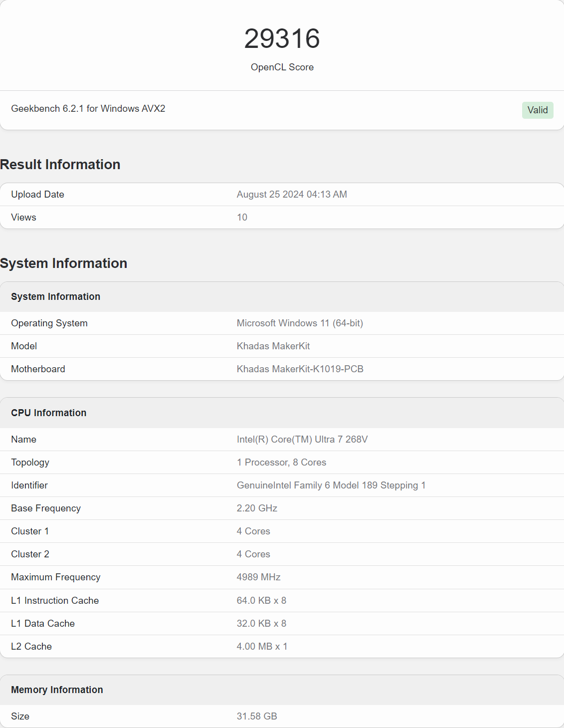
Task: Click the 2.20 GHz base frequency value
Action: click(257, 508)
